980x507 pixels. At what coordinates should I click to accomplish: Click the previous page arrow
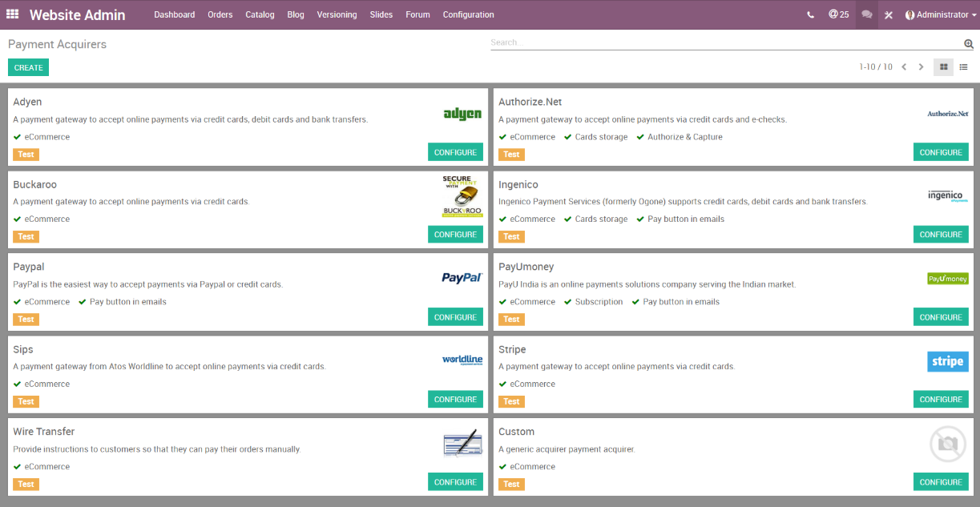903,67
